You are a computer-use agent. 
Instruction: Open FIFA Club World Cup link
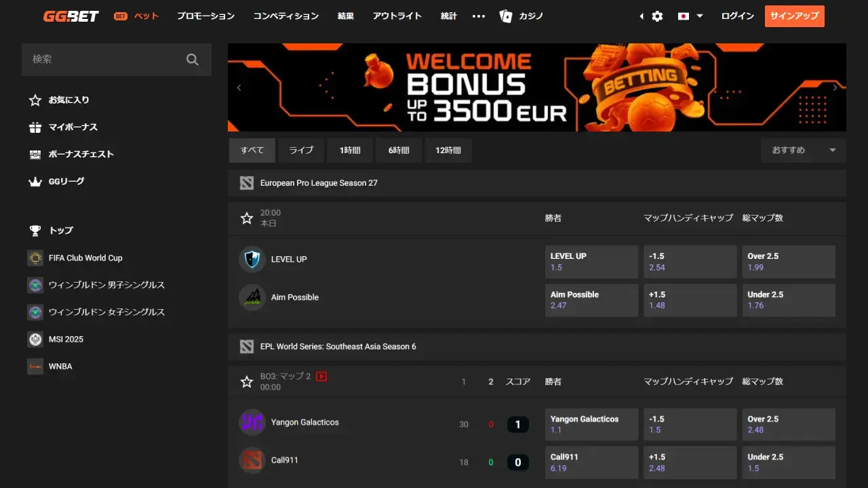click(x=85, y=258)
